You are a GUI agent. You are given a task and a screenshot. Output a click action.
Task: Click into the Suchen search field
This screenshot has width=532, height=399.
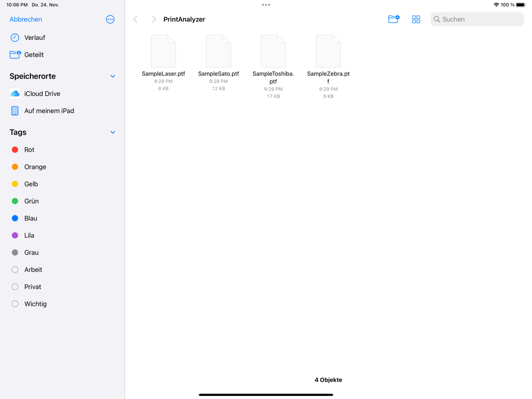(477, 19)
